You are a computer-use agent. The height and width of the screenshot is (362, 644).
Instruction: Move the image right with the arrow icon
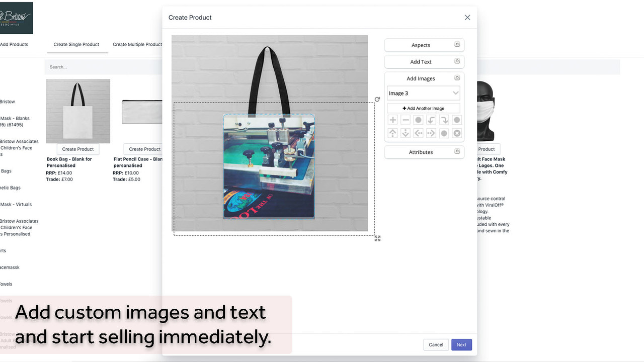[x=431, y=133]
